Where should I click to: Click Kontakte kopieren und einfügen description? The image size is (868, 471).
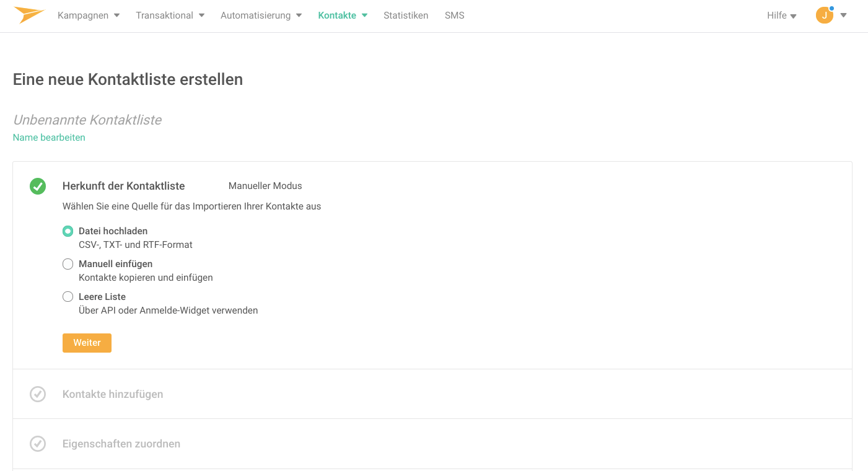[x=146, y=278]
